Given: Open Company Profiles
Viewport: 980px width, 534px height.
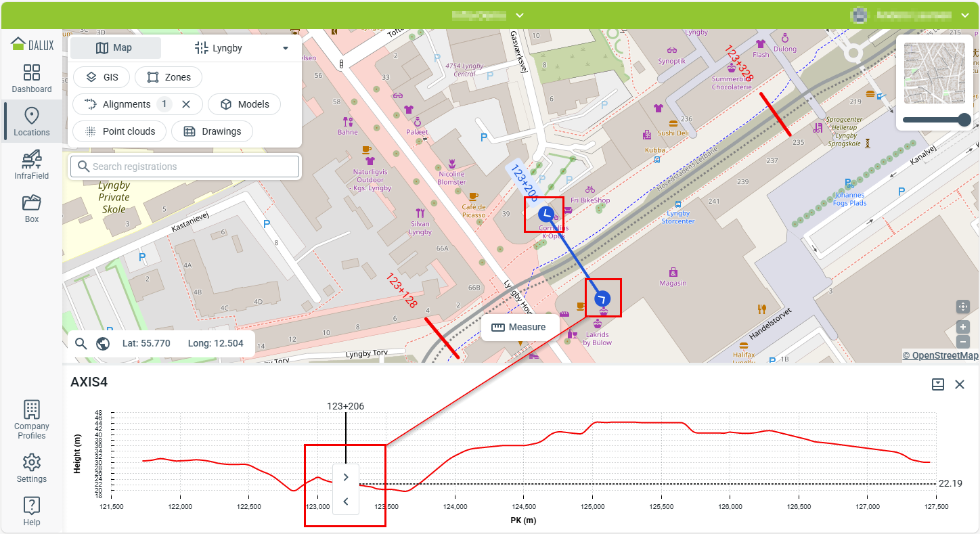Looking at the screenshot, I should tap(32, 419).
